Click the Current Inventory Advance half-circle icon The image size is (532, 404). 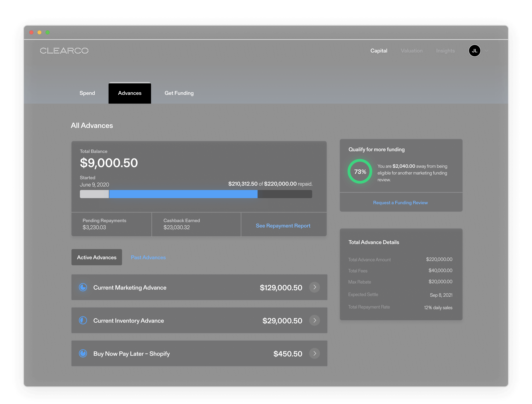pyautogui.click(x=83, y=320)
